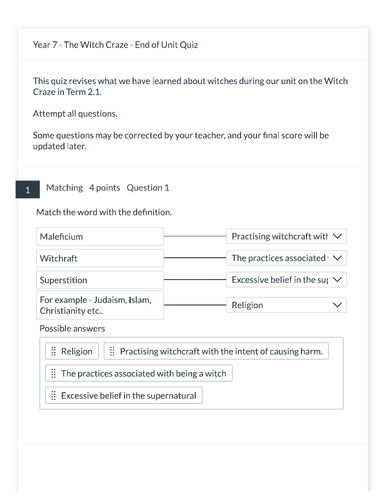
Task: Click the Practising witchcraft with intent chip
Action: [x=216, y=351]
